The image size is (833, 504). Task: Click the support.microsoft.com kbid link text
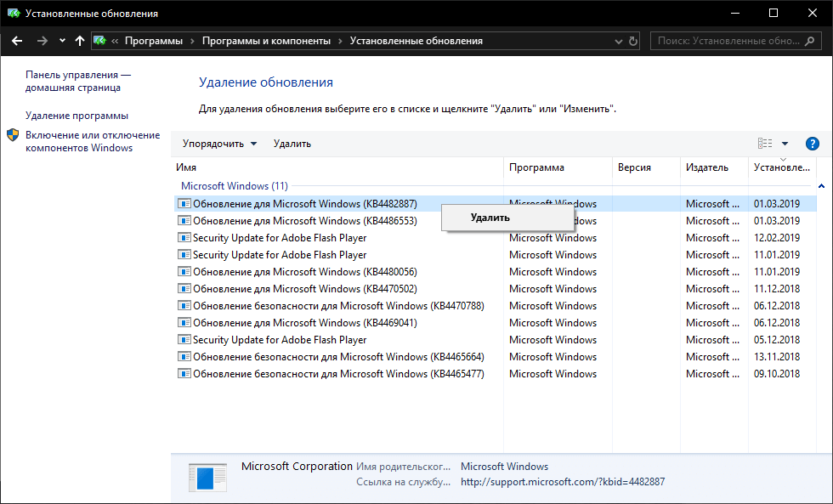coord(563,482)
